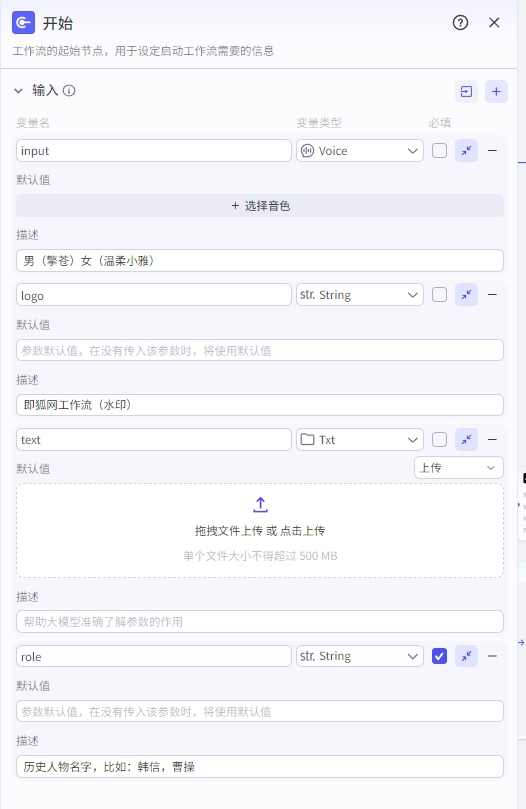526x809 pixels.
Task: Click 拖拽文件上传 或 点击上传 upload area
Action: [260, 530]
